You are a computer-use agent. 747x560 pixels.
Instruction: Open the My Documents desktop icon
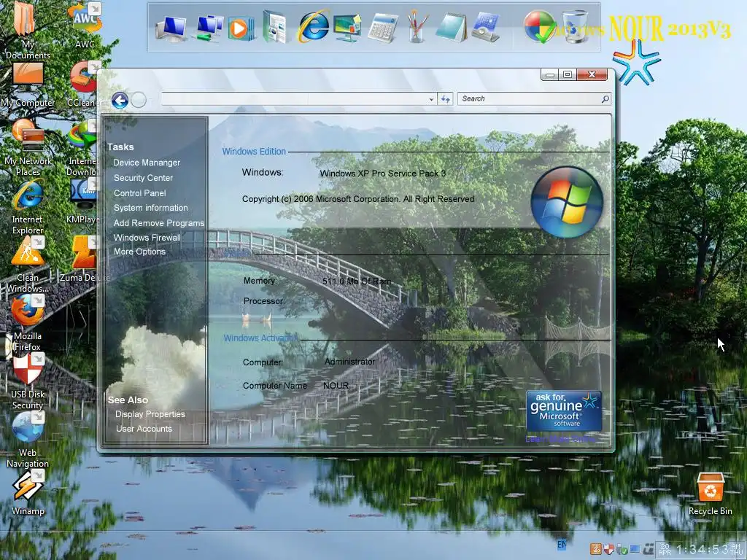[27, 28]
